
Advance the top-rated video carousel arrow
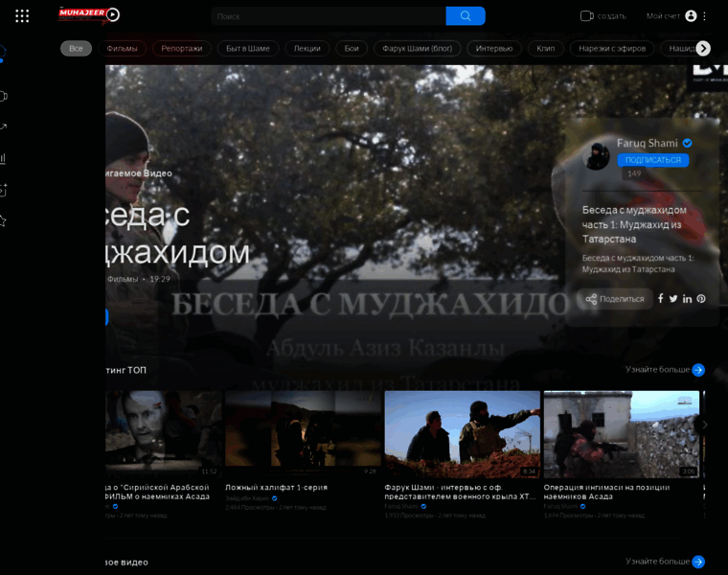704,425
